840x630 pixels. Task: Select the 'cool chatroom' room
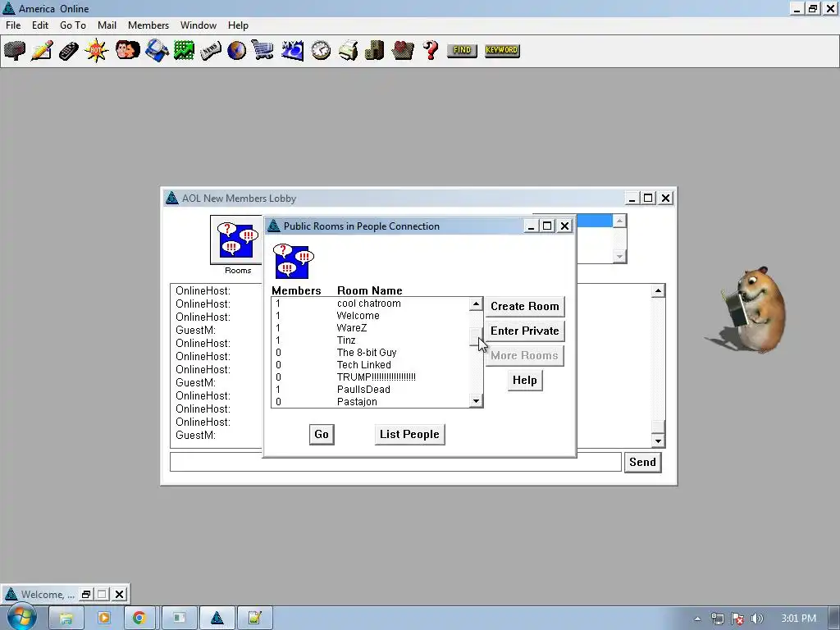(370, 304)
